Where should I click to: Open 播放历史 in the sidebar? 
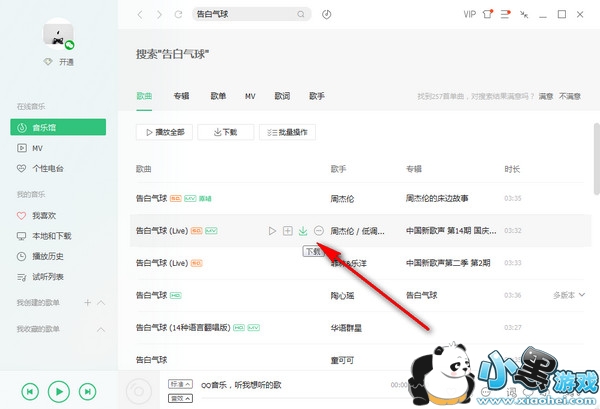(x=40, y=256)
